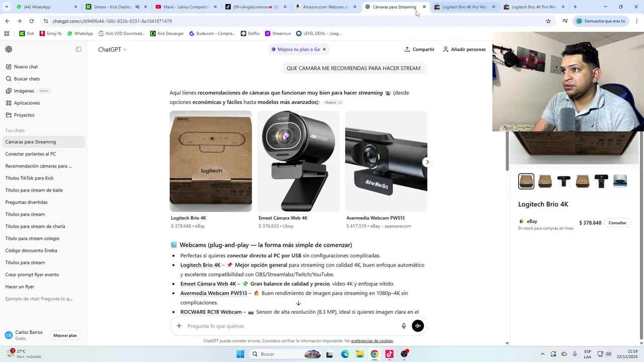Open the Emoji fb bookmark
Screen dimensions: 644x362
(x=50, y=34)
